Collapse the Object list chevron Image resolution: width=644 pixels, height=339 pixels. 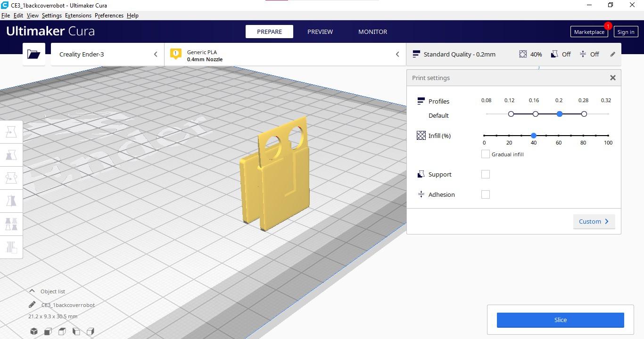point(32,291)
